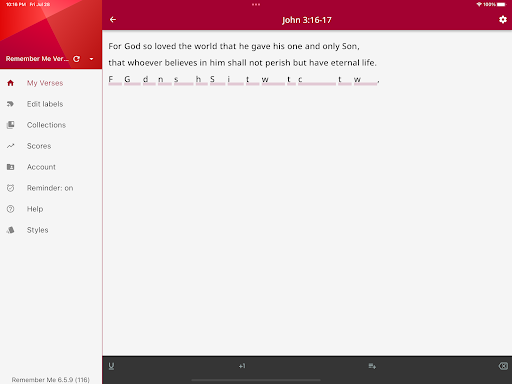Reveal next word with +1 button

click(242, 366)
